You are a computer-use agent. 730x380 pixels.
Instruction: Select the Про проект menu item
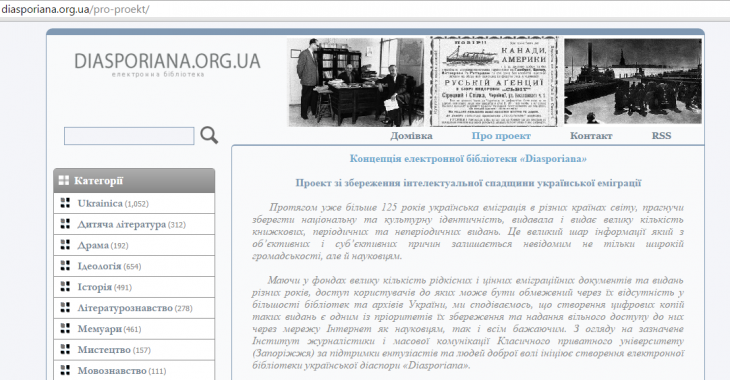point(501,136)
